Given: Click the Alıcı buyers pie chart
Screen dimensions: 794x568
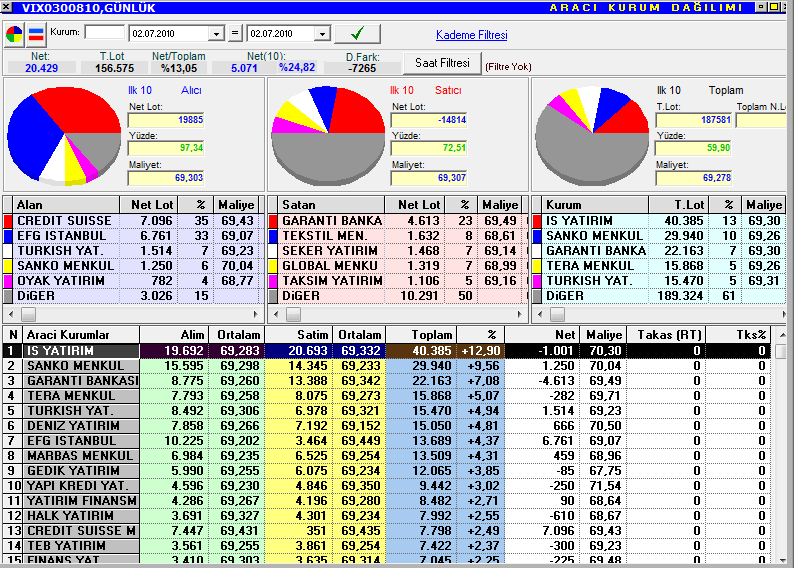Looking at the screenshot, I should click(x=64, y=136).
